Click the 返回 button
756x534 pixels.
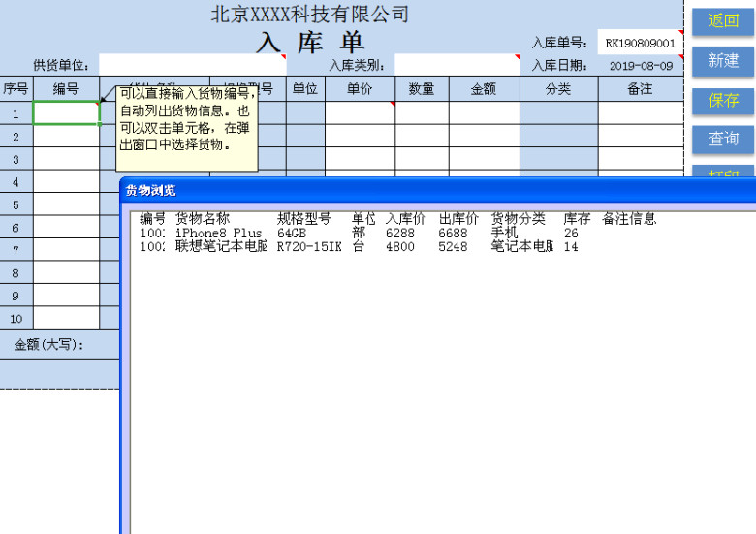tap(723, 20)
